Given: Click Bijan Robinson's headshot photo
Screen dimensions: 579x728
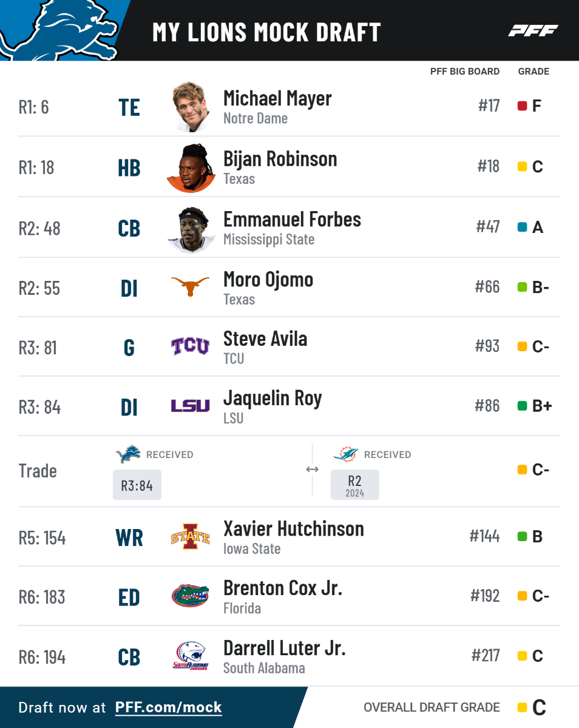Looking at the screenshot, I should tap(191, 167).
